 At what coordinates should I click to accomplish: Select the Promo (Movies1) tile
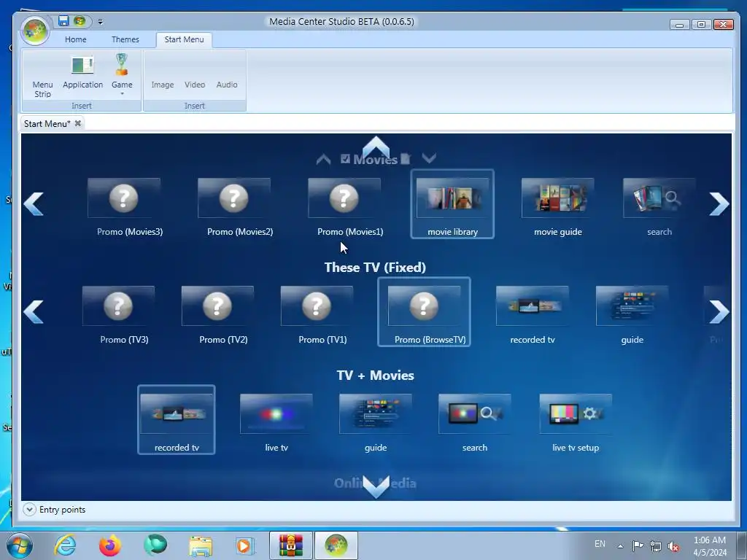345,207
